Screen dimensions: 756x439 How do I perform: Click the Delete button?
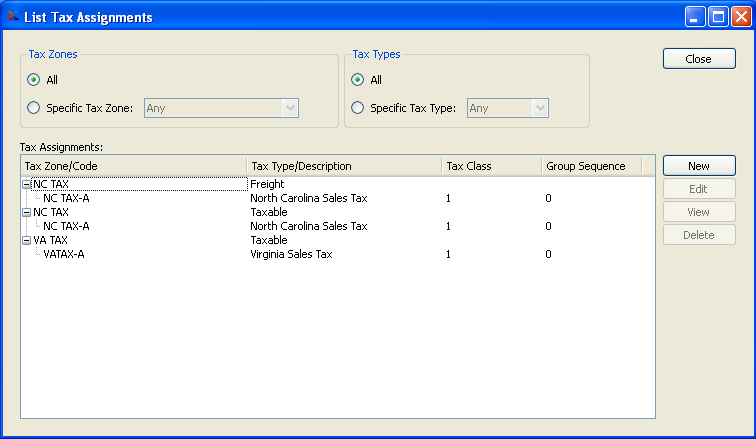click(699, 235)
